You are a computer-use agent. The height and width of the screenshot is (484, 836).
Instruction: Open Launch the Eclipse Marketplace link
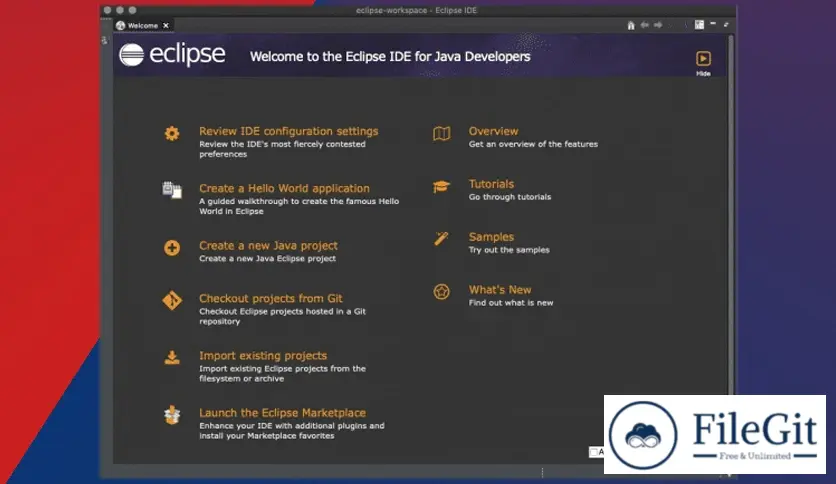tap(282, 413)
